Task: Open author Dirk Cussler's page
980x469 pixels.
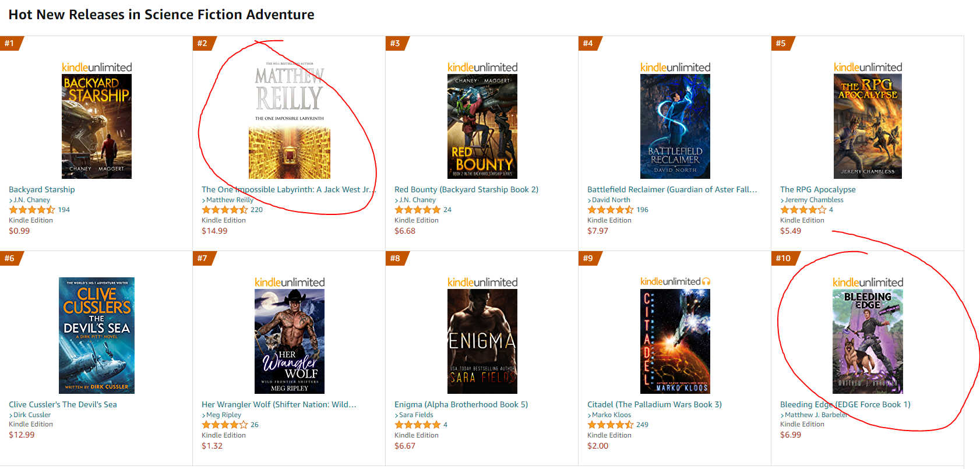Action: tap(32, 415)
